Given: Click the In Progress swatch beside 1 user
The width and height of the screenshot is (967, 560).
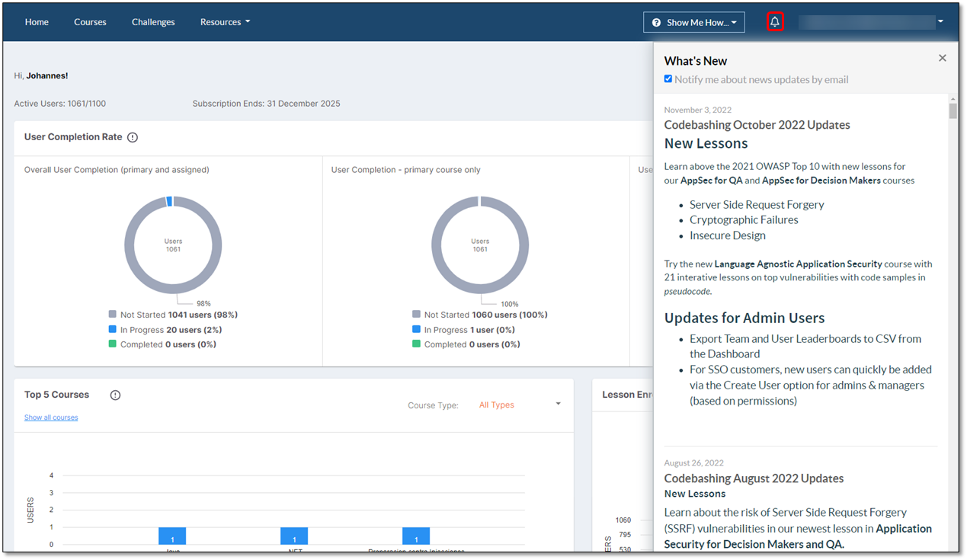Looking at the screenshot, I should coord(417,329).
